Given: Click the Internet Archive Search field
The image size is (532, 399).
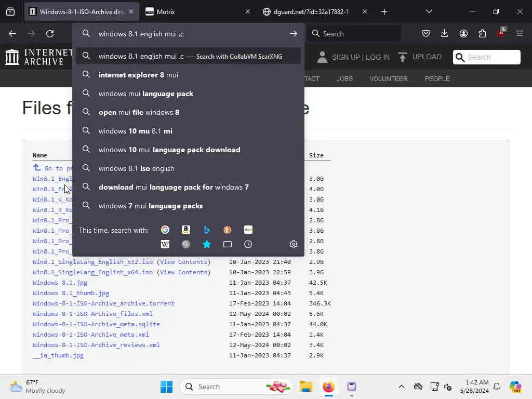Looking at the screenshot, I should pos(486,57).
